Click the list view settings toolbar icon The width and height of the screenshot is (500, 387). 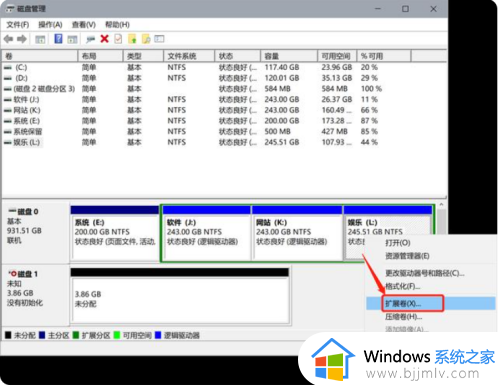(x=159, y=39)
